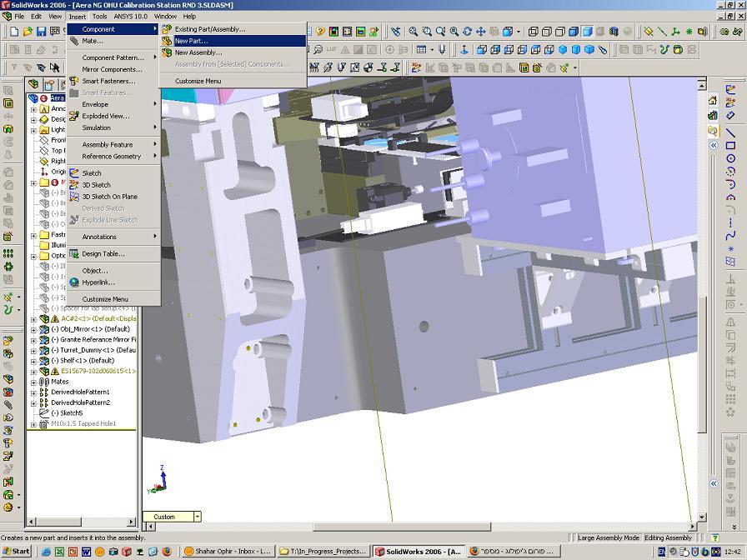The image size is (747, 560).
Task: Click Customize Menu at bottom of Insert menu
Action: (105, 299)
